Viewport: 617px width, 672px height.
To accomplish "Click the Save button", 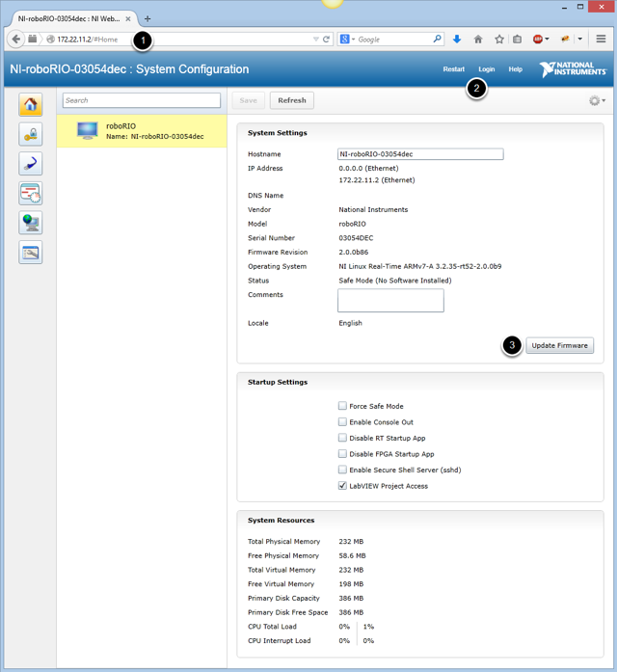I will pyautogui.click(x=248, y=100).
